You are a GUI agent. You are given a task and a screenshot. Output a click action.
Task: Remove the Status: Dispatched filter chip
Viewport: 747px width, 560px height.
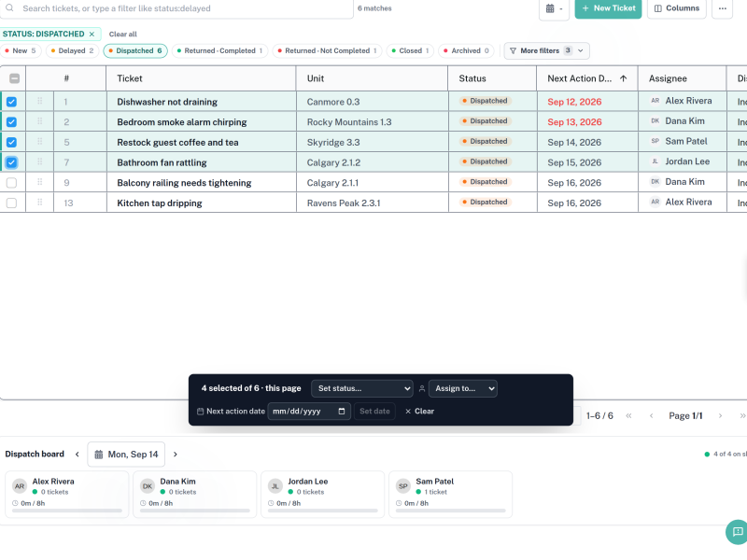92,35
